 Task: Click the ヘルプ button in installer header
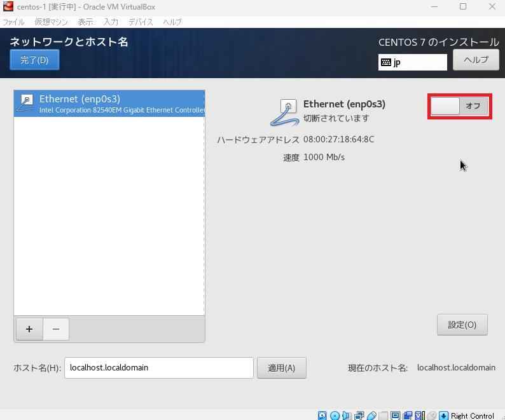pyautogui.click(x=476, y=60)
